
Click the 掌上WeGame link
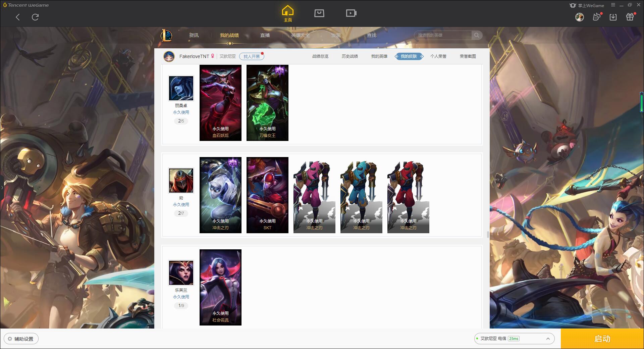(x=587, y=5)
